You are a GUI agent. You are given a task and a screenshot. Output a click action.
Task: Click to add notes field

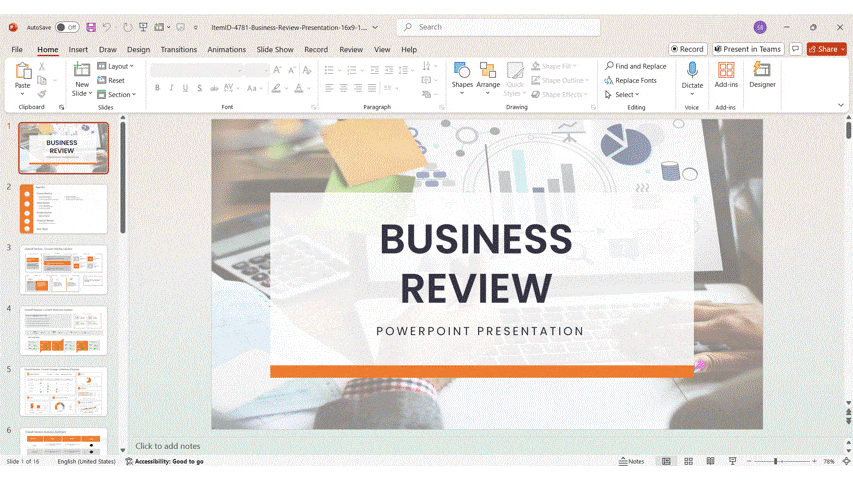coord(168,446)
